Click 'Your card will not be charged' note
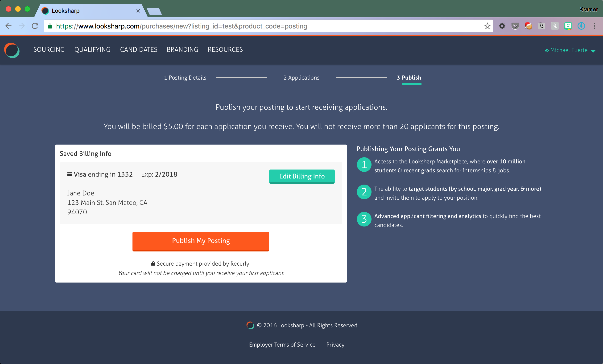603x364 pixels. 201,273
